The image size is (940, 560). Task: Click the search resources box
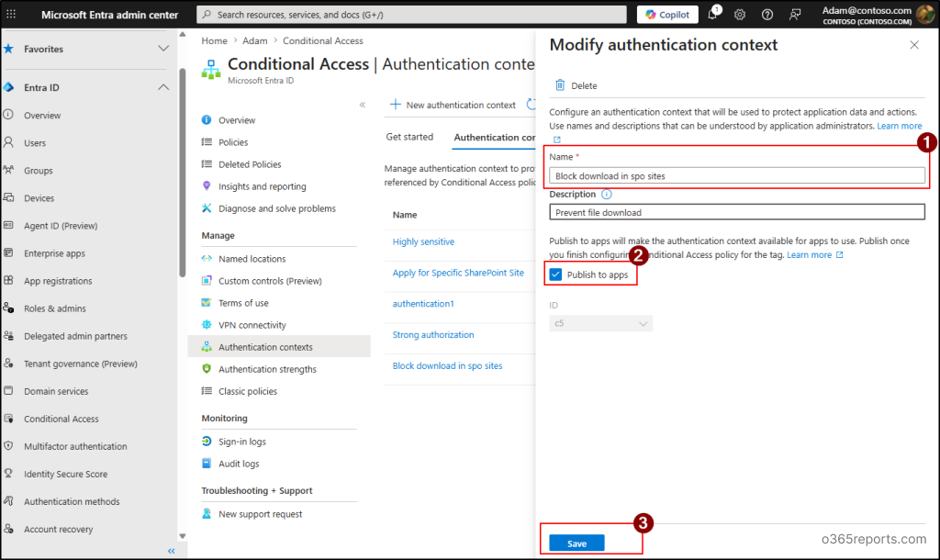[411, 15]
